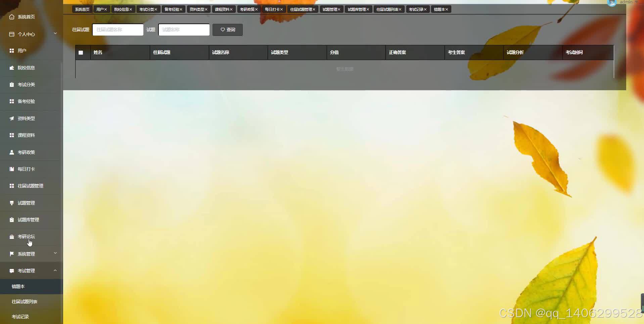Click the person icon beside sidebar 考研政策
The height and width of the screenshot is (324, 644).
point(12,152)
